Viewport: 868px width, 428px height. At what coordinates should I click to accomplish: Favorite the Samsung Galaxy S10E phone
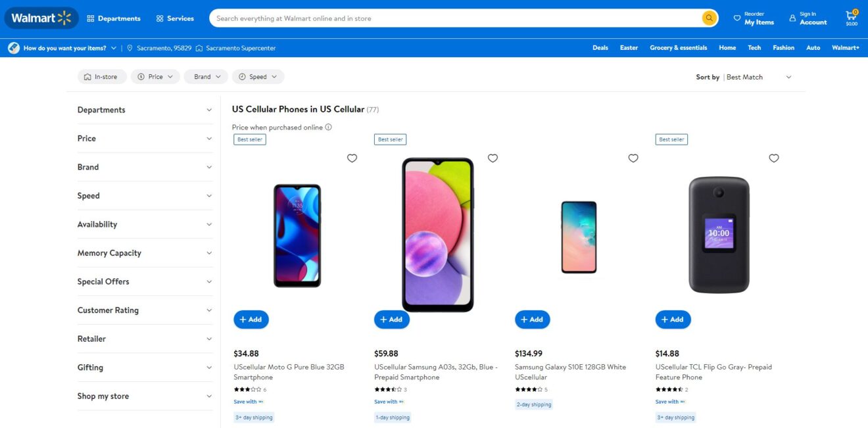pos(633,158)
